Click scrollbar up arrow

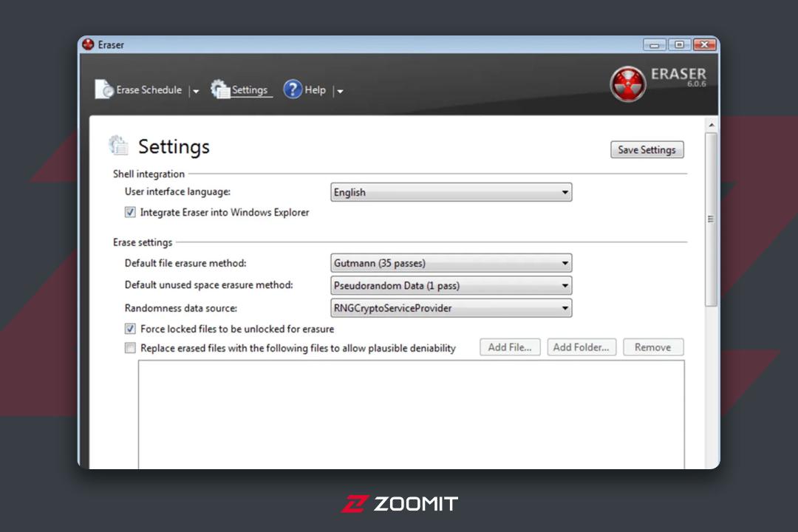[711, 125]
